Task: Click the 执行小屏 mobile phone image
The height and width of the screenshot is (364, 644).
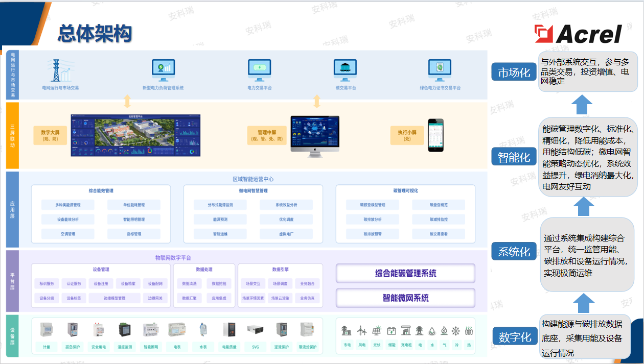Action: (435, 135)
